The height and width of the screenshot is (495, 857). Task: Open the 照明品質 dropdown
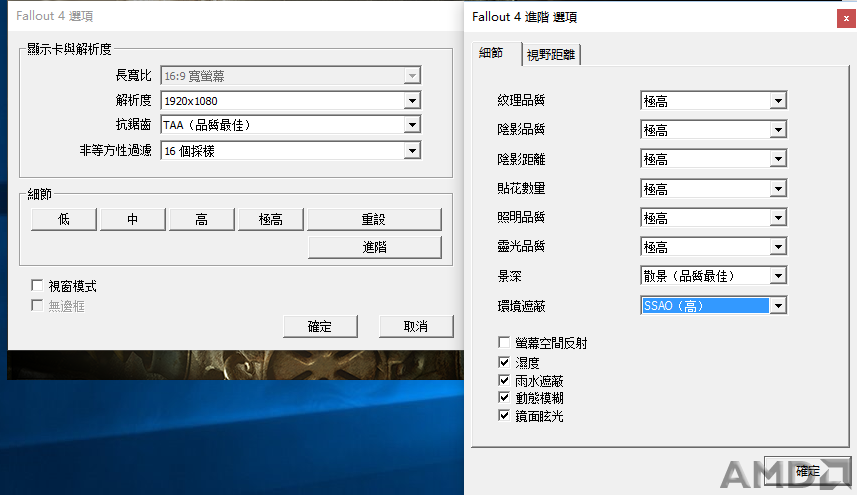click(x=713, y=218)
